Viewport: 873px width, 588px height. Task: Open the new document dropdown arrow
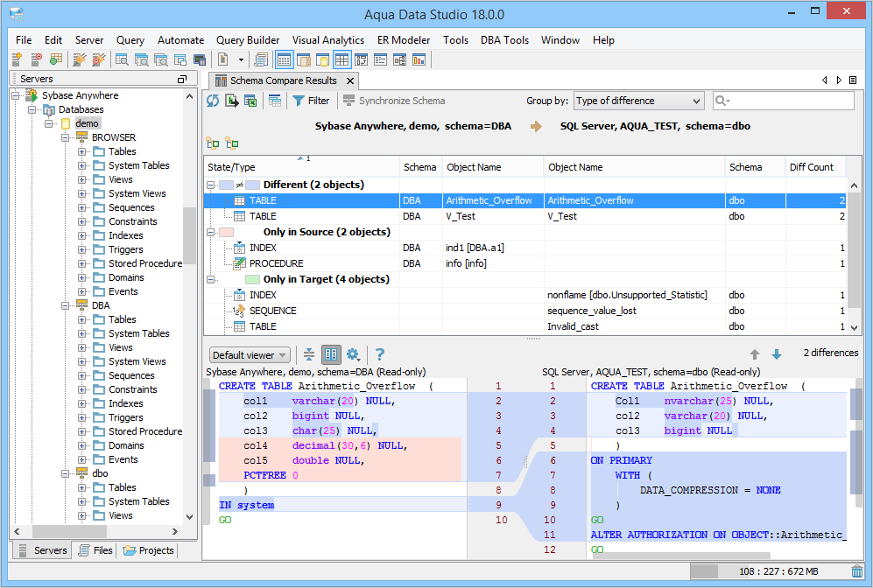click(x=241, y=59)
